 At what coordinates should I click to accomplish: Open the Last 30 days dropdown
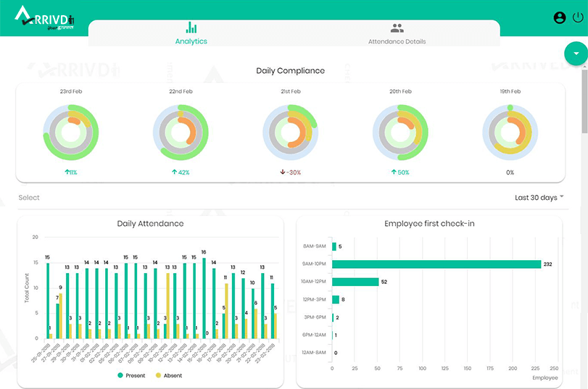click(539, 198)
